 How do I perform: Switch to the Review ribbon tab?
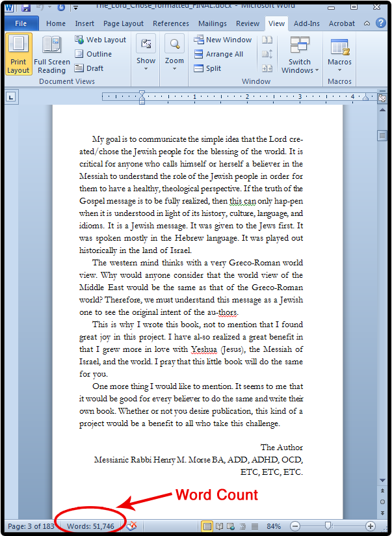point(248,23)
